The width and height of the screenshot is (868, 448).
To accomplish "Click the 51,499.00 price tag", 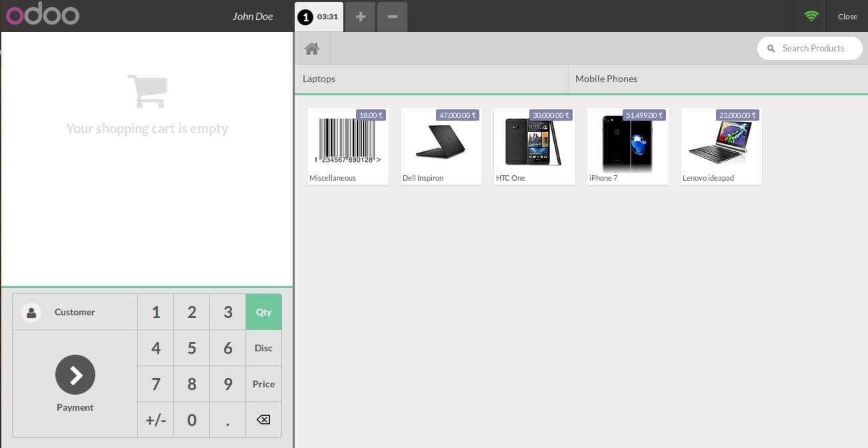I will pyautogui.click(x=645, y=115).
